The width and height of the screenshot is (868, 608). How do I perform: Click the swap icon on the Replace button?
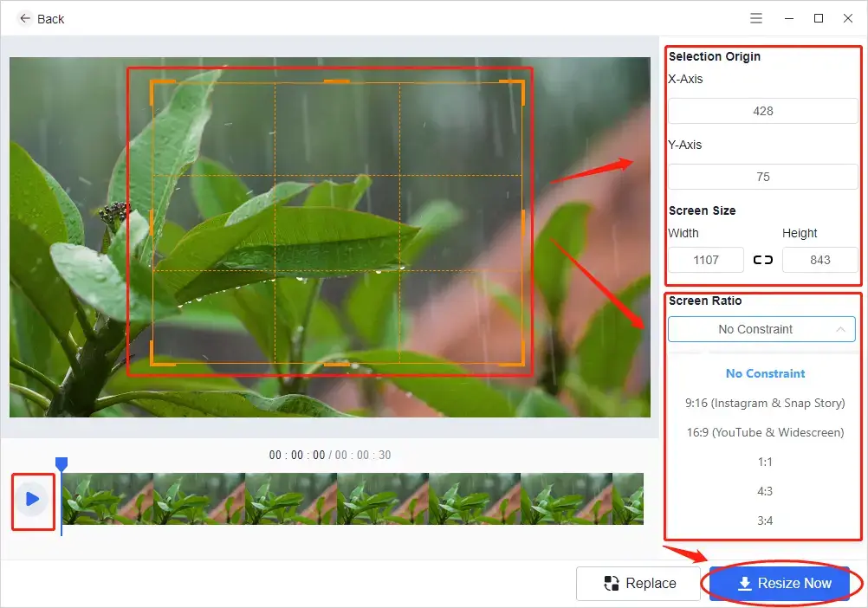(610, 583)
